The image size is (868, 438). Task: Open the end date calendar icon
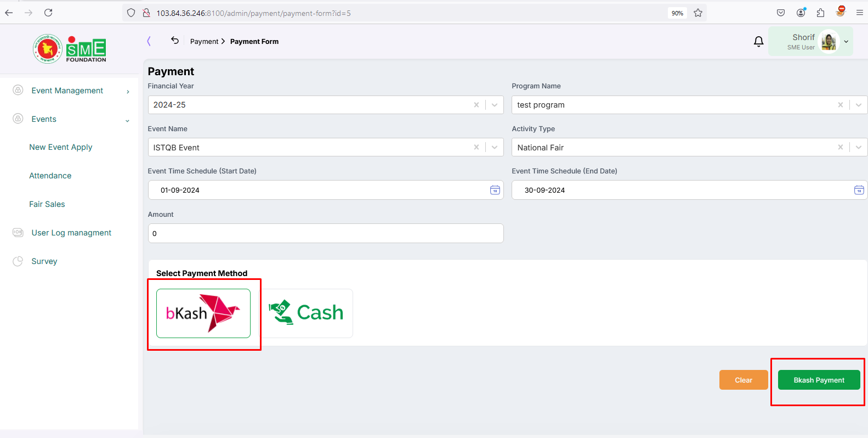859,190
